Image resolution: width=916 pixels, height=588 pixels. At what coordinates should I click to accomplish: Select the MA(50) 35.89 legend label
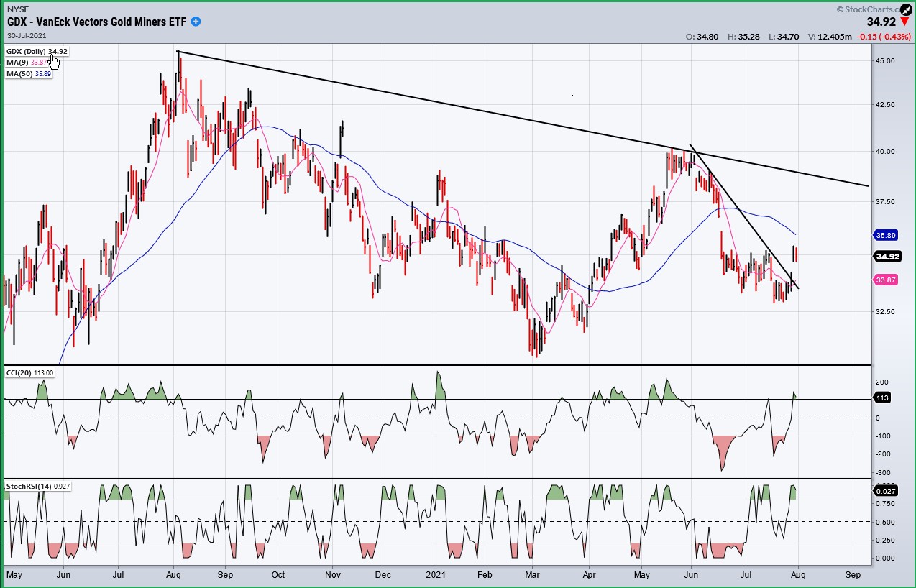click(29, 73)
